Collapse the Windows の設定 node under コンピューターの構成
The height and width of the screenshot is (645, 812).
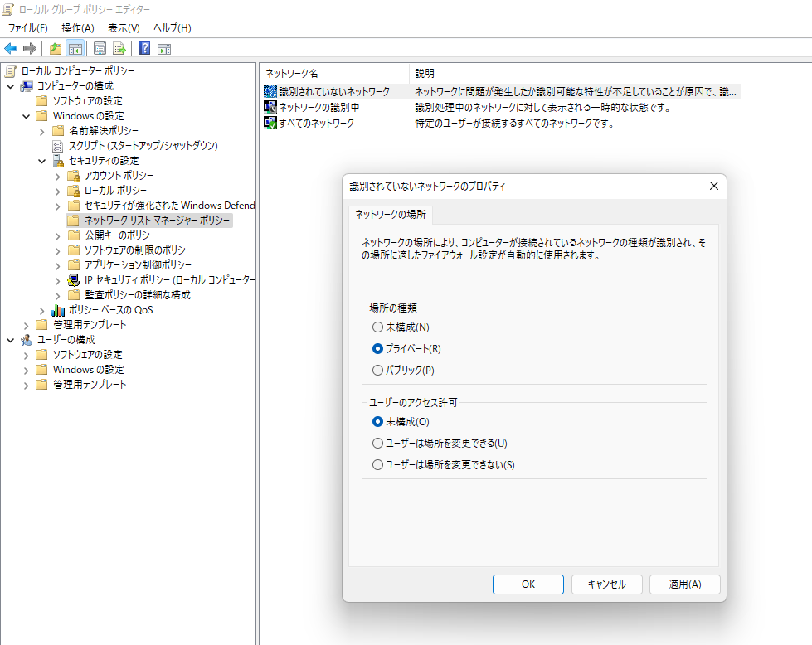coord(26,116)
